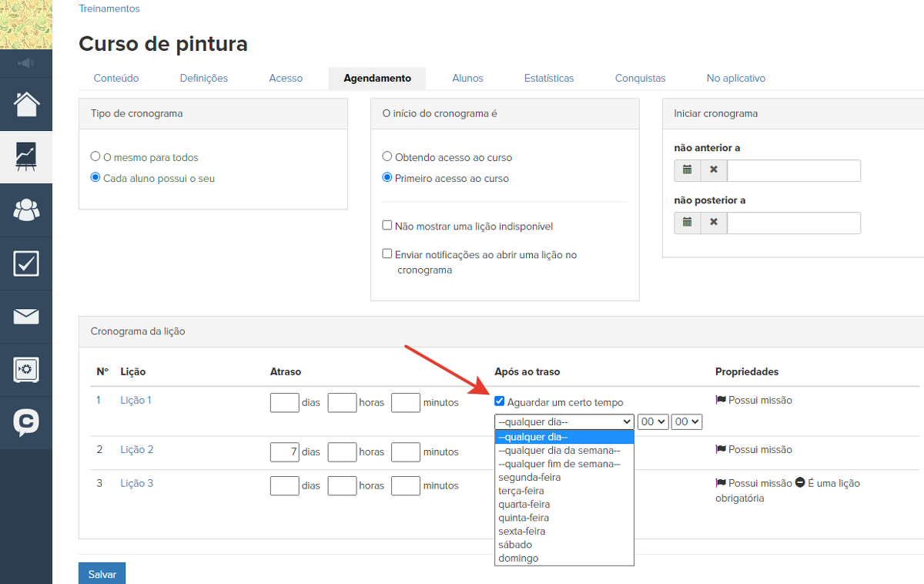The height and width of the screenshot is (584, 924).
Task: Uncheck 'Aguardar um certo tempo' checkbox
Action: [x=500, y=401]
